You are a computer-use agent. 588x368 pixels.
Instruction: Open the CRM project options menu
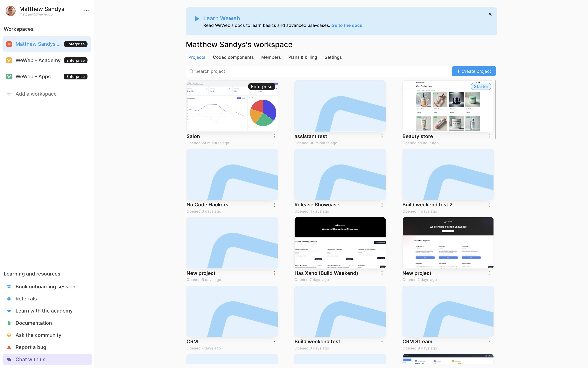(274, 342)
